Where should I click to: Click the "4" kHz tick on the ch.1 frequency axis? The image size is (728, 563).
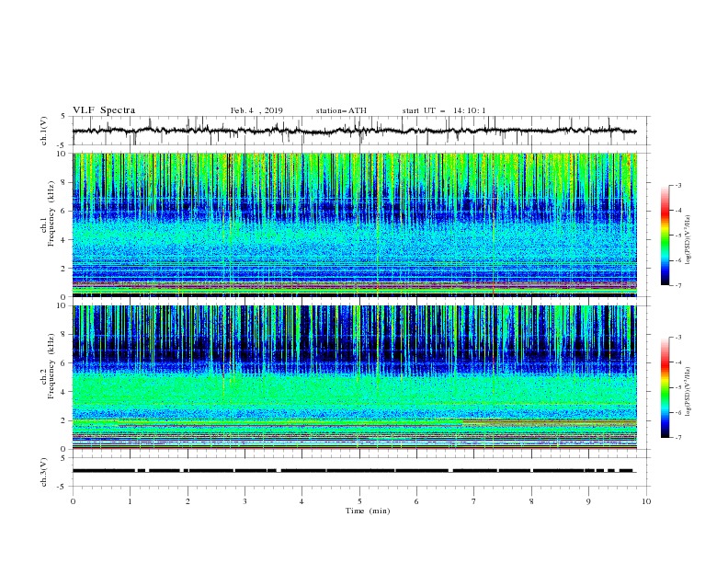pyautogui.click(x=63, y=240)
